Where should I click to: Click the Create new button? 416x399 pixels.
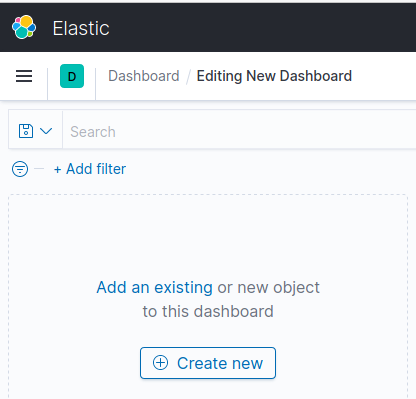pyautogui.click(x=208, y=363)
